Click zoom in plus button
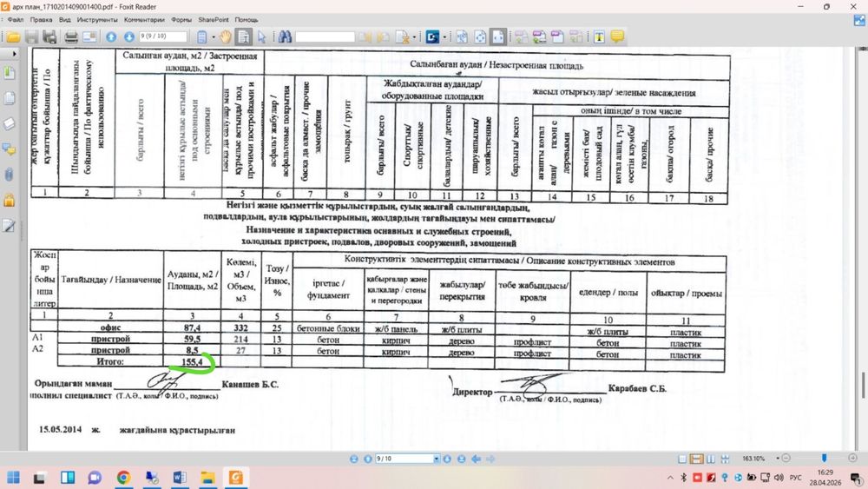Image resolution: width=868 pixels, height=489 pixels. click(x=852, y=458)
